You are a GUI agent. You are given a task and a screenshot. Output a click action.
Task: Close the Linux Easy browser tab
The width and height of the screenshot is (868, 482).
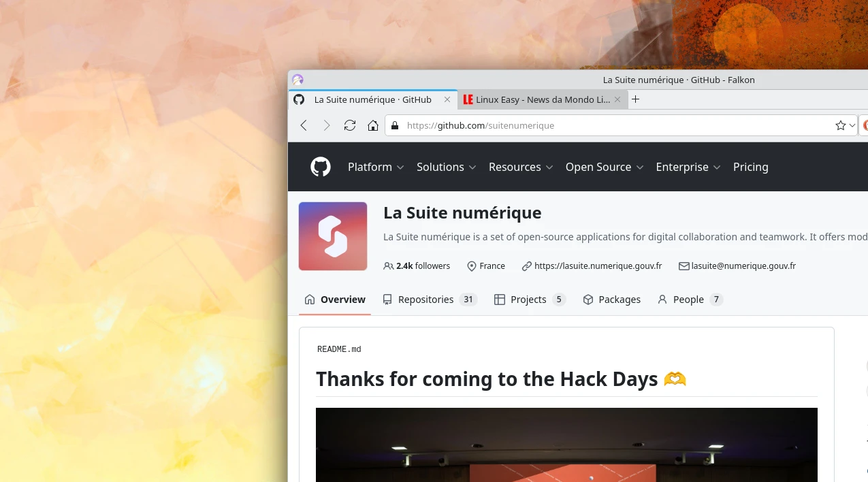click(617, 99)
